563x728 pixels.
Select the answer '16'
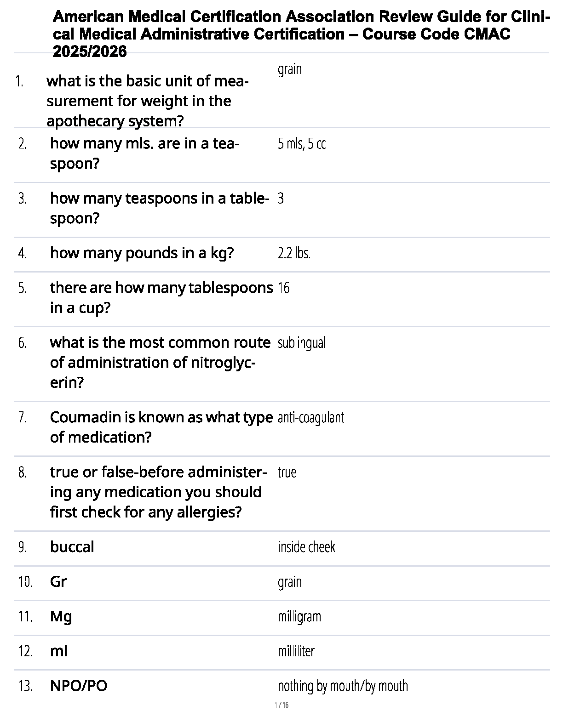[x=284, y=288]
